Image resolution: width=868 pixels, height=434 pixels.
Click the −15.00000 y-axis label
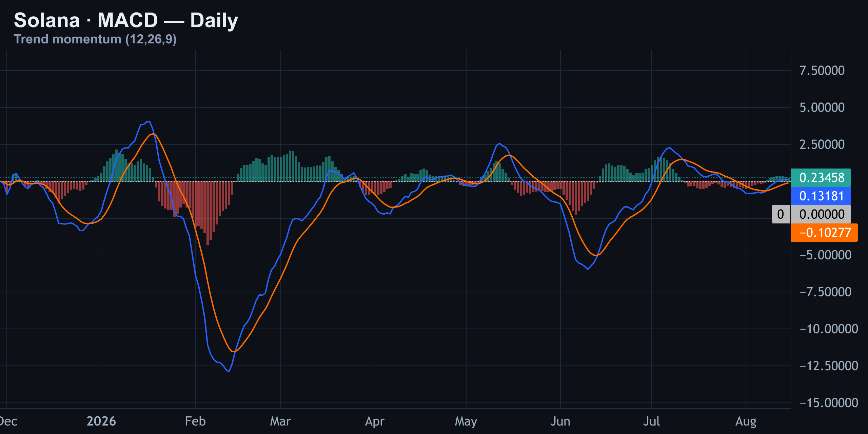coord(829,403)
